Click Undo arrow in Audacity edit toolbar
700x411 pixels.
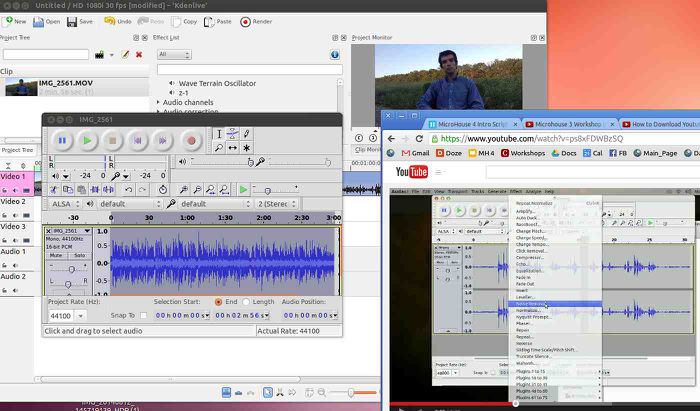click(129, 190)
